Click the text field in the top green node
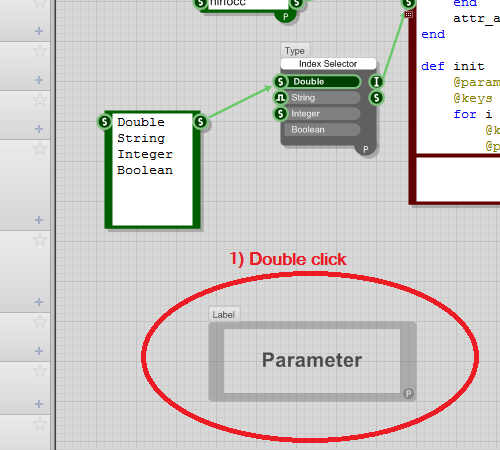Image resolution: width=500 pixels, height=450 pixels. (x=248, y=4)
